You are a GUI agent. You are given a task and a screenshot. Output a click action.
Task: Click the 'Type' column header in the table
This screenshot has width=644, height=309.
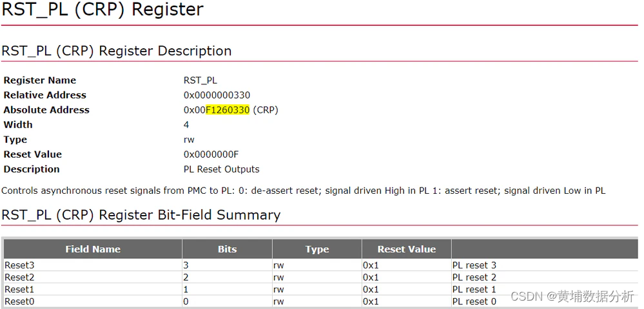click(x=317, y=249)
